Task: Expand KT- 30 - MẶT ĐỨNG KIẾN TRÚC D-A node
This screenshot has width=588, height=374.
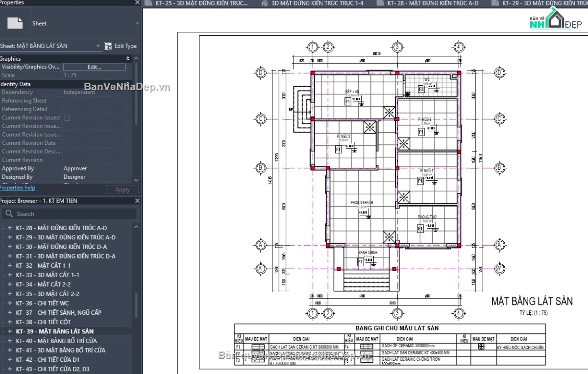Action: [9, 247]
